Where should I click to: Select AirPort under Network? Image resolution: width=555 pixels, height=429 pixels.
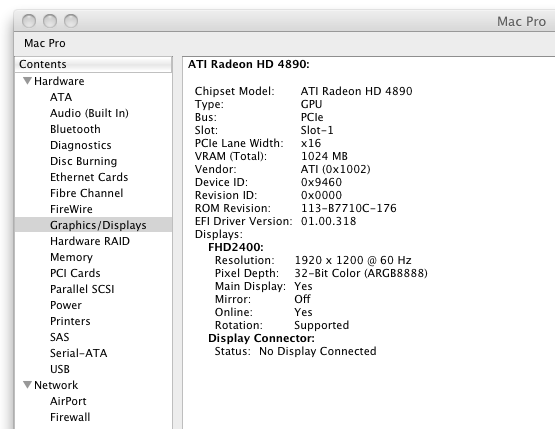point(68,401)
